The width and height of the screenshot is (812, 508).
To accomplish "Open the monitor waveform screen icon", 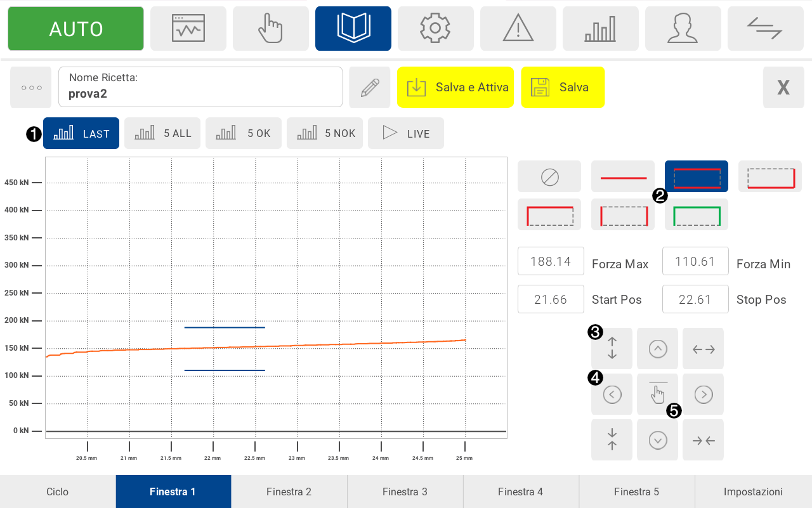I will pyautogui.click(x=188, y=29).
